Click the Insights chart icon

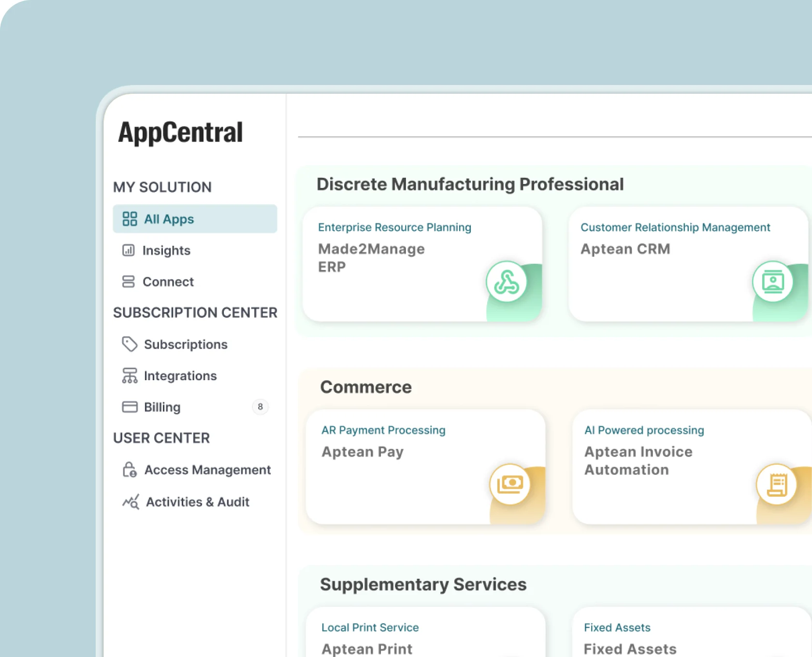click(128, 250)
